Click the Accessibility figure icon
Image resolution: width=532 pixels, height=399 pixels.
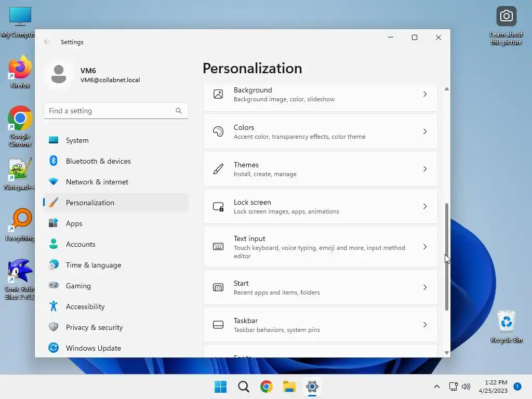point(54,306)
